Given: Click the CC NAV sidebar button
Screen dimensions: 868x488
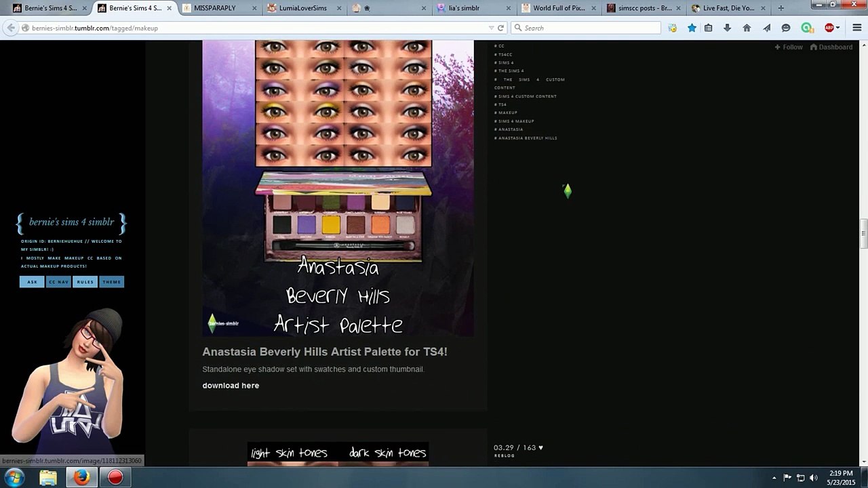Looking at the screenshot, I should (x=58, y=282).
